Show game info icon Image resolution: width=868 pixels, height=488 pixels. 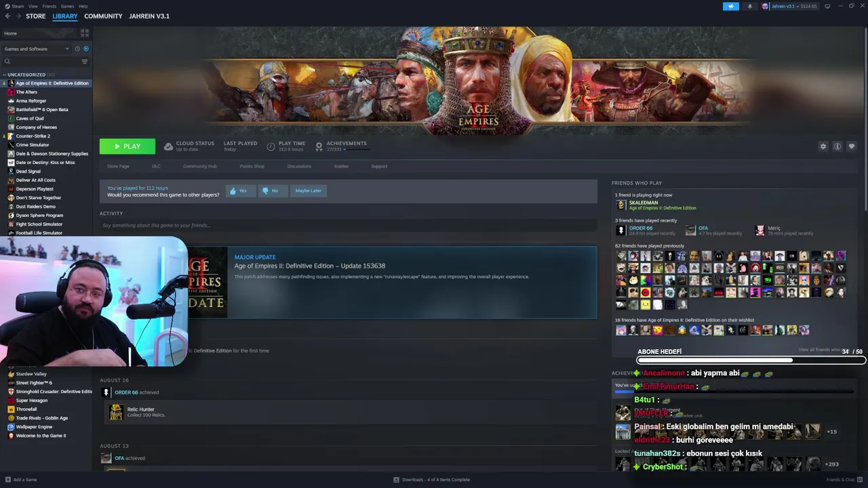(837, 146)
